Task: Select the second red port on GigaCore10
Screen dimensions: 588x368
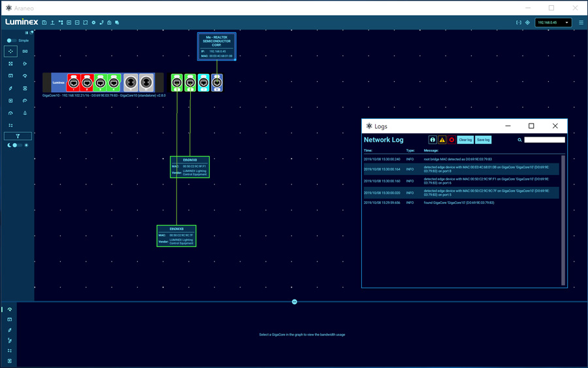Action: (x=87, y=82)
